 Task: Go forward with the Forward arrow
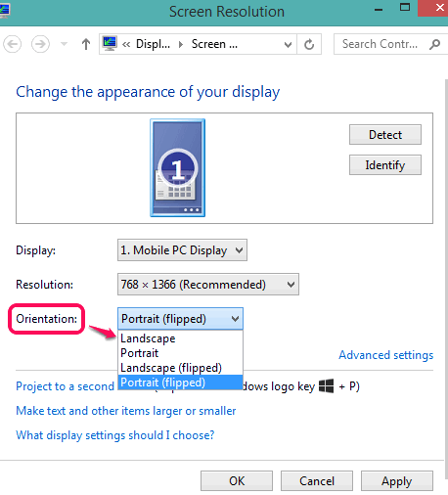40,44
